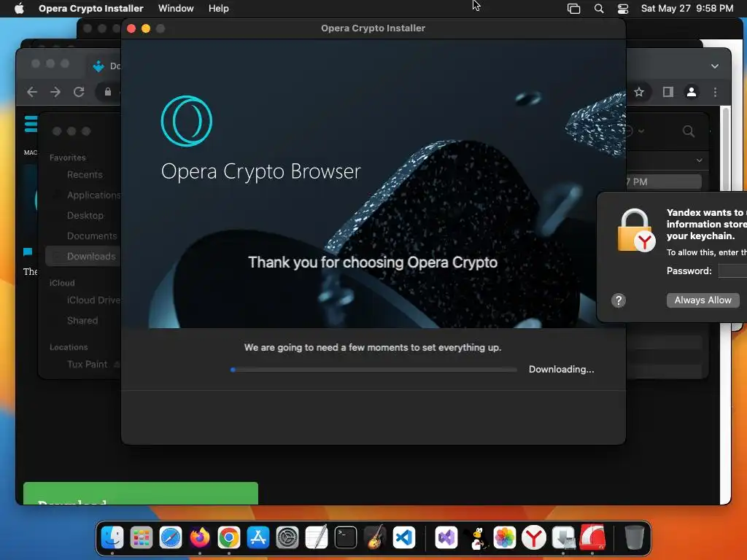Launch Tux Paint from the dock
The image size is (747, 560).
[x=476, y=537]
